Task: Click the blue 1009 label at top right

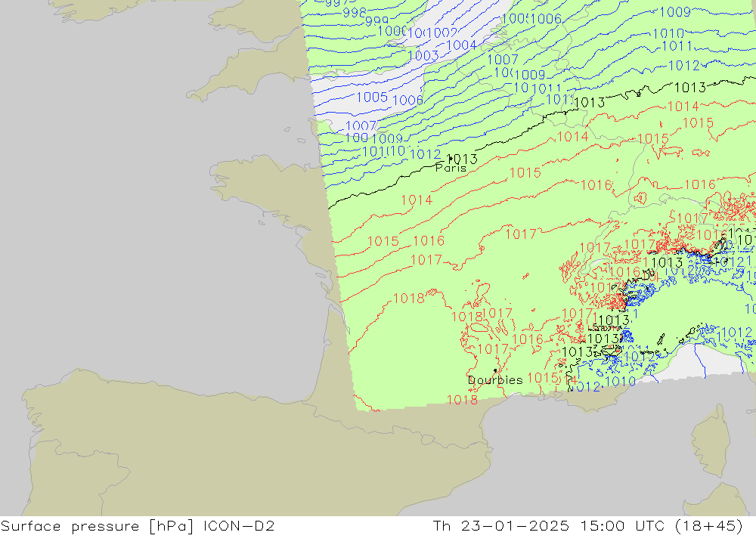Action: click(675, 11)
